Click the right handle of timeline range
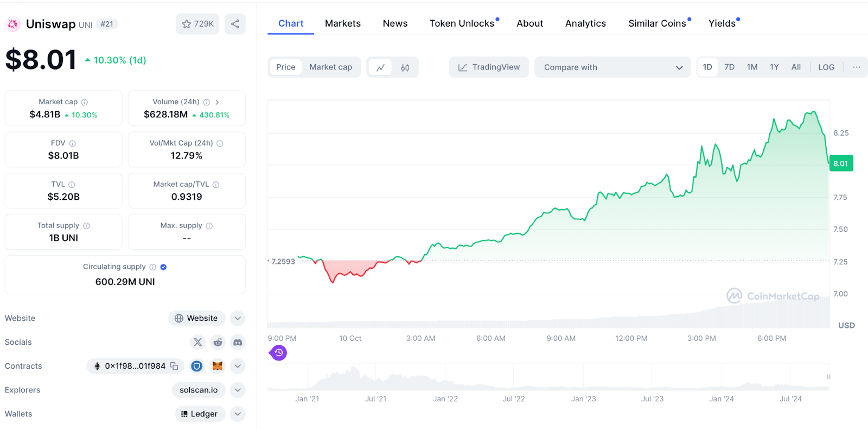868x430 pixels. tap(828, 377)
